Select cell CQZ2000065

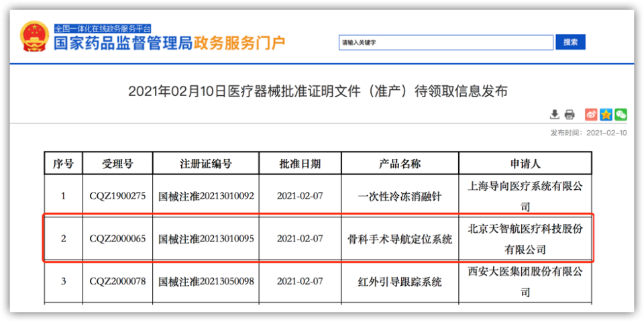(x=117, y=239)
